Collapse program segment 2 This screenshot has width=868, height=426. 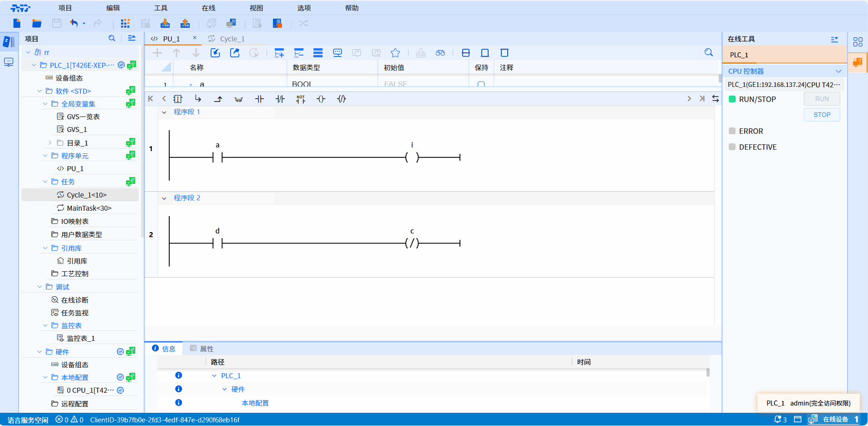click(164, 198)
